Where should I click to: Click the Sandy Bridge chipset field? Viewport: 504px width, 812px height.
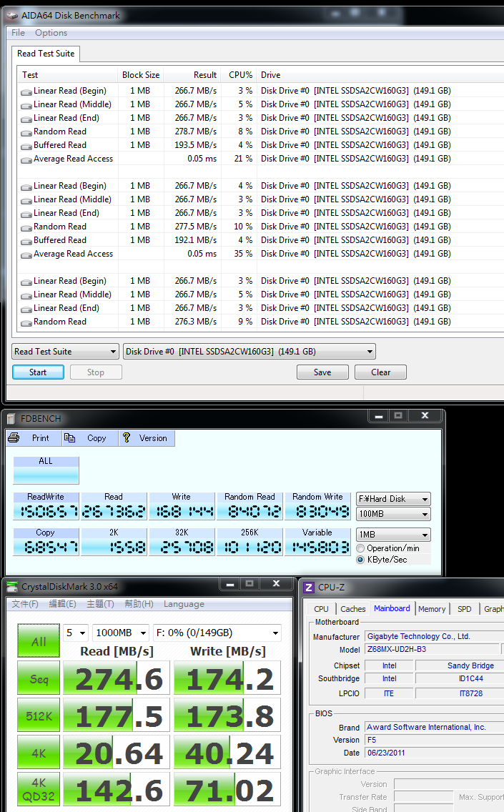click(x=460, y=666)
